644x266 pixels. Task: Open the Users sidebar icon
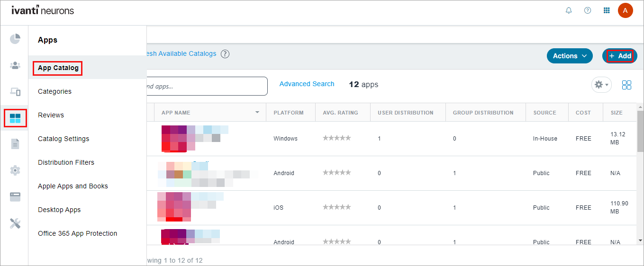tap(15, 65)
